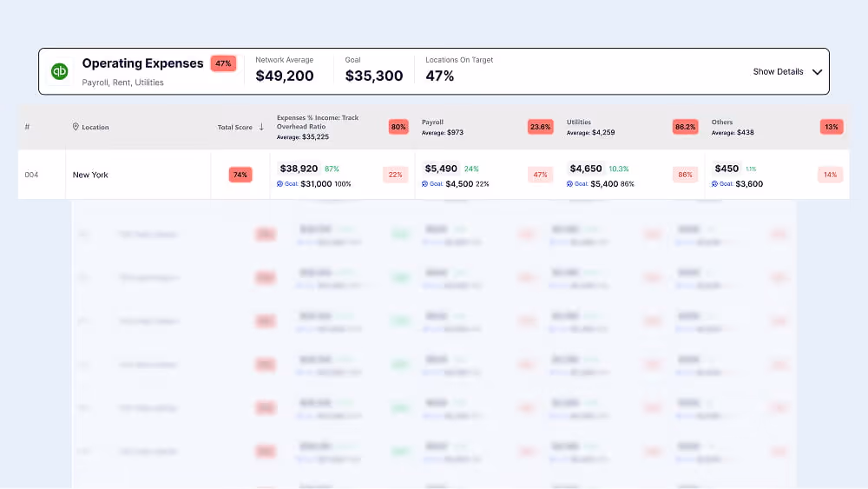Sort by Total Score arrow icon
This screenshot has width=868, height=489.
[x=261, y=127]
